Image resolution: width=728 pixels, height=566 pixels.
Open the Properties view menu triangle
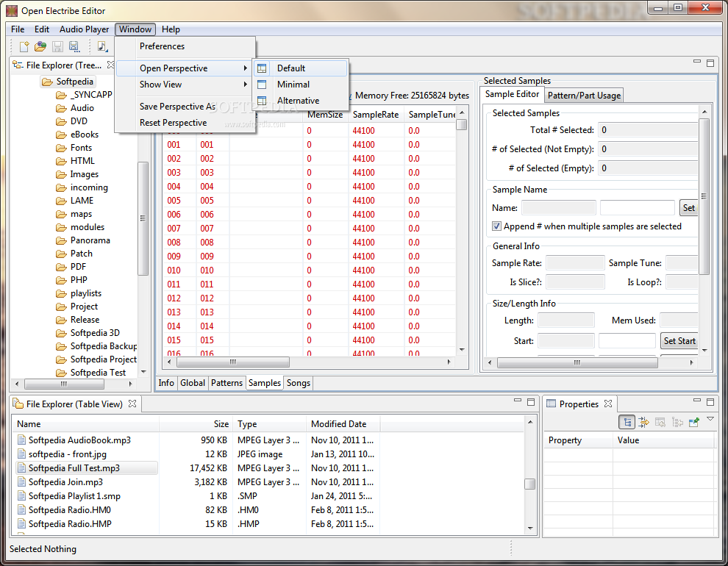(710, 419)
